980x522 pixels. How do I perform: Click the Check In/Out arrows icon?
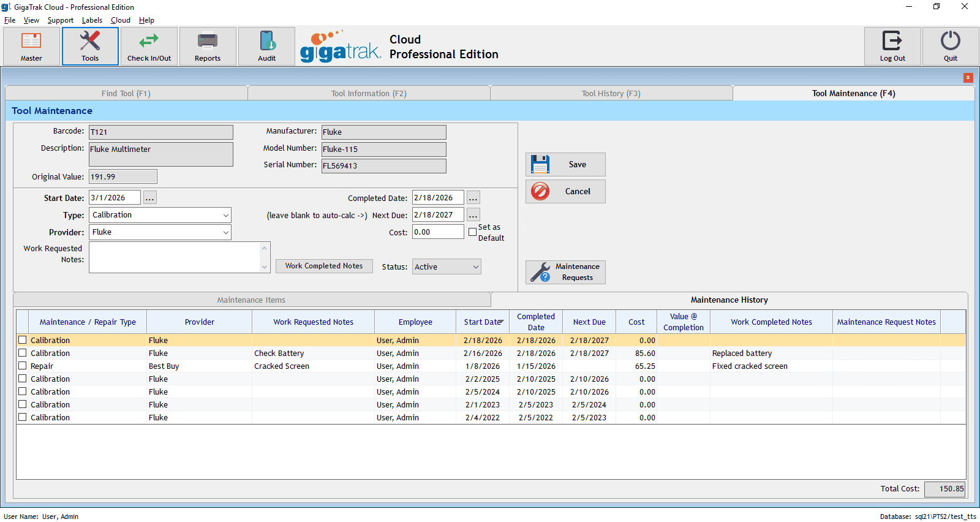[149, 46]
